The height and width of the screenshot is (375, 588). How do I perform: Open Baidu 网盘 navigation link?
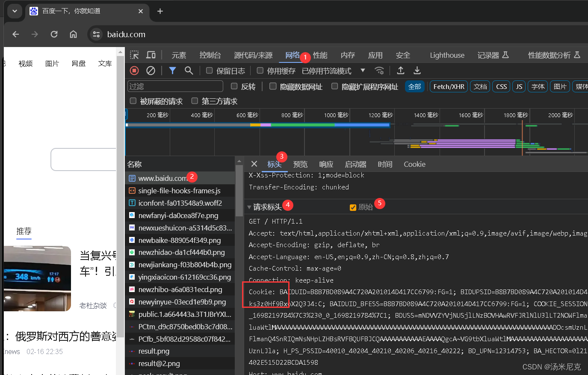(79, 63)
